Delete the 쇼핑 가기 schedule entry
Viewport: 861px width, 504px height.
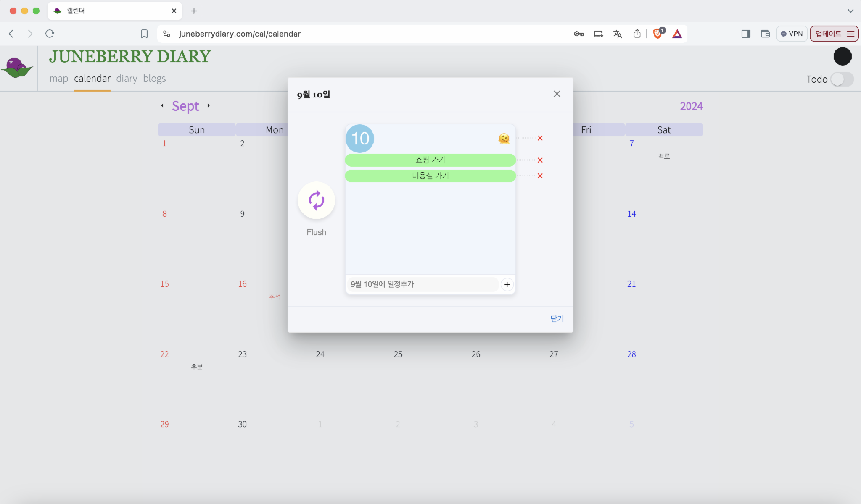(x=540, y=160)
